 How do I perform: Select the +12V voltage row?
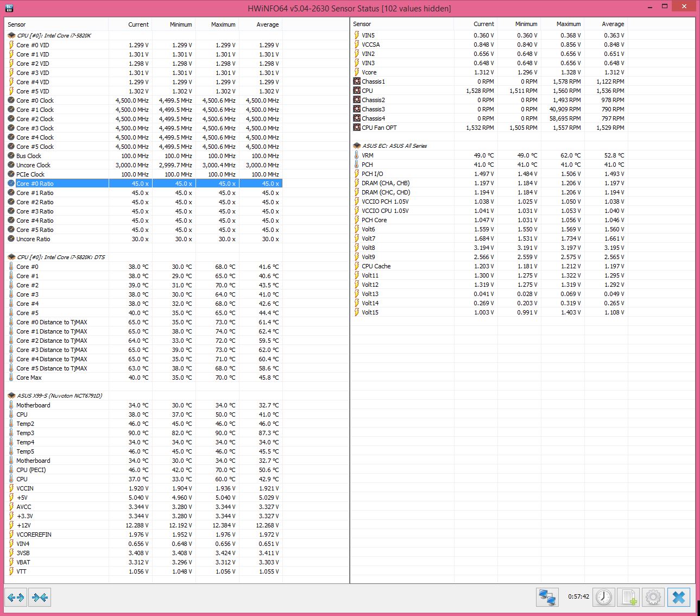[x=144, y=525]
